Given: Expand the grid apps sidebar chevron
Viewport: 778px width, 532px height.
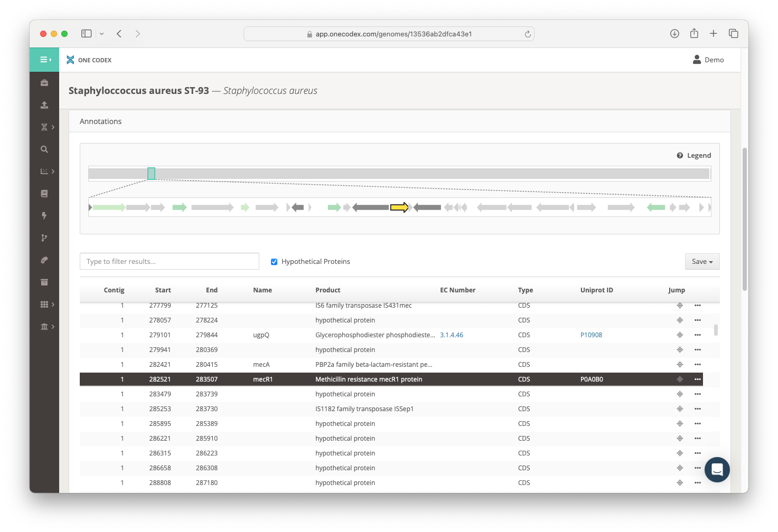Looking at the screenshot, I should pos(53,305).
